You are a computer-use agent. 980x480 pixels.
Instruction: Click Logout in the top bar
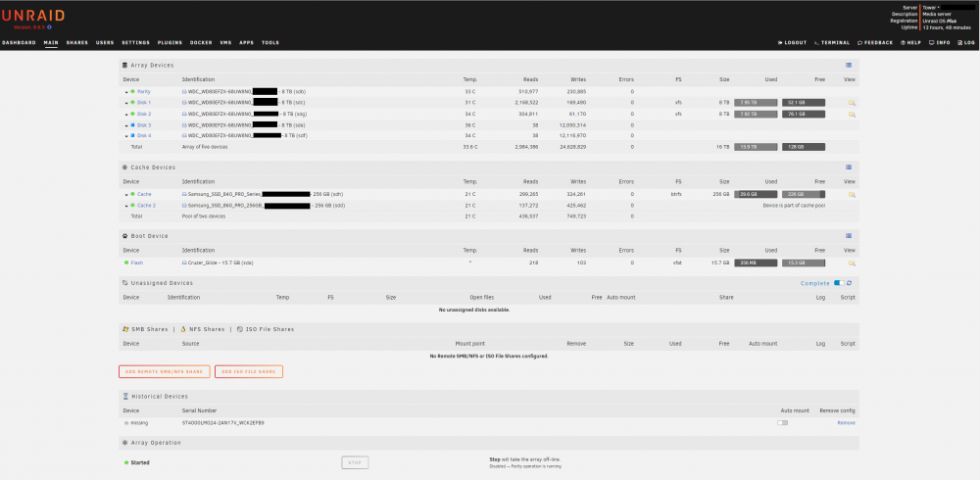792,43
